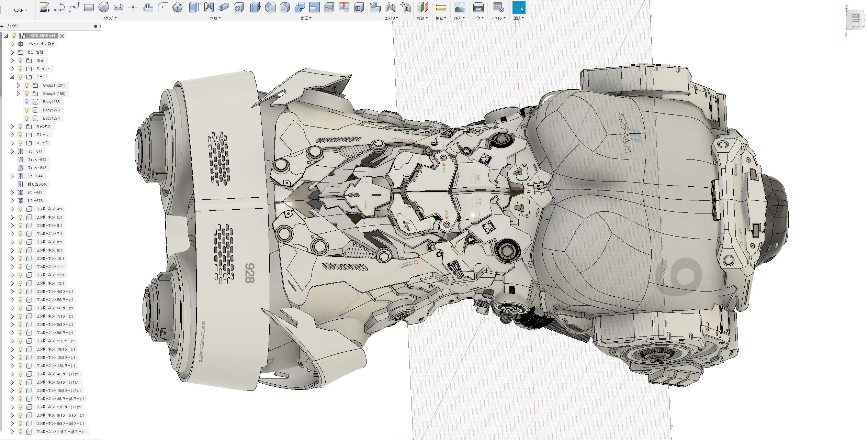Click the Extrude tool icon

(194, 7)
